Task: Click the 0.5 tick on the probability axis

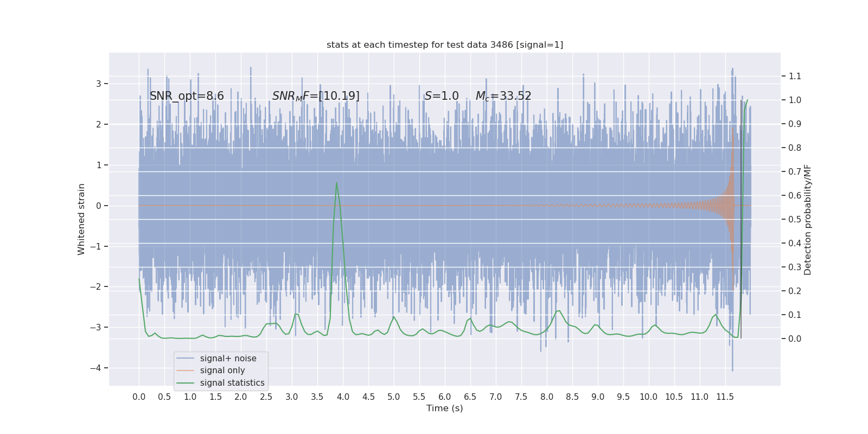Action: pyautogui.click(x=795, y=219)
